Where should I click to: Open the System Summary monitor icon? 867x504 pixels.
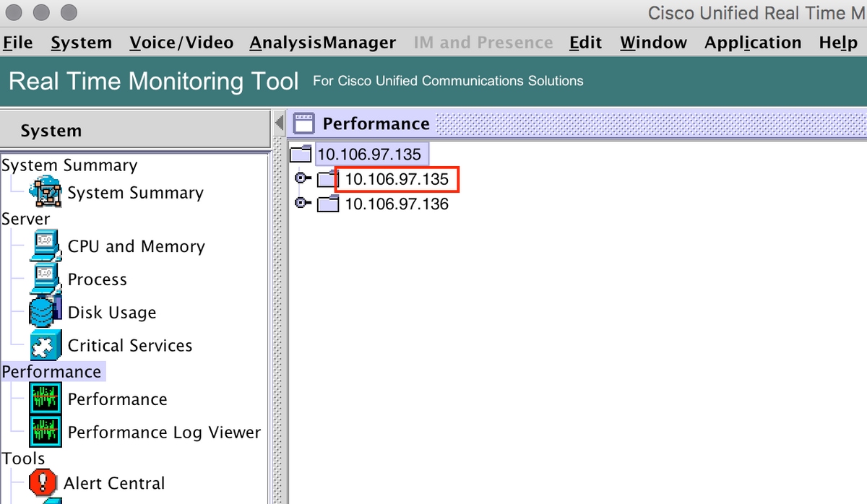tap(45, 193)
